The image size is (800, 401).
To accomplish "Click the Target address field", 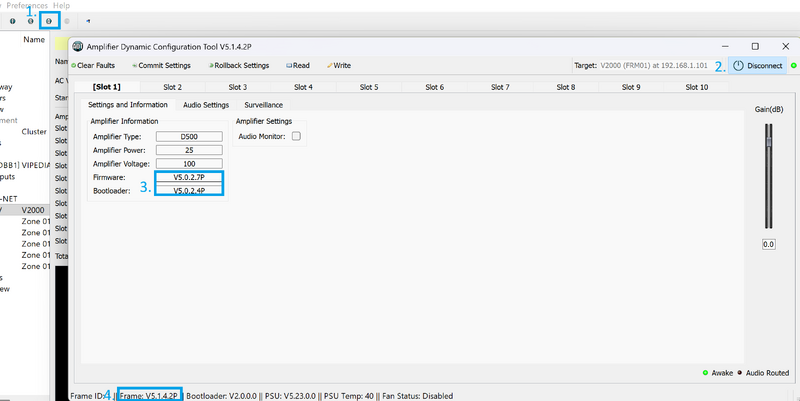I will point(655,65).
